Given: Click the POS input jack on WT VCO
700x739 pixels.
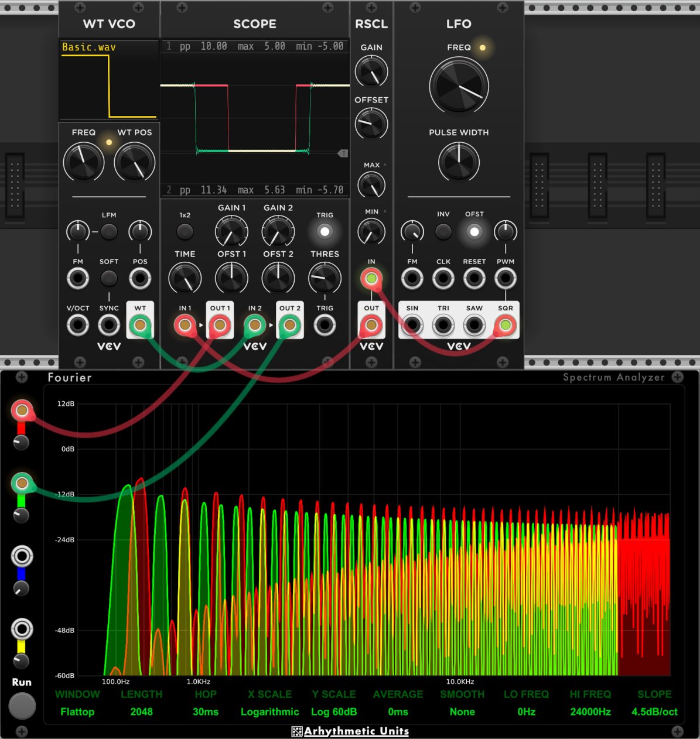Looking at the screenshot, I should tap(140, 278).
